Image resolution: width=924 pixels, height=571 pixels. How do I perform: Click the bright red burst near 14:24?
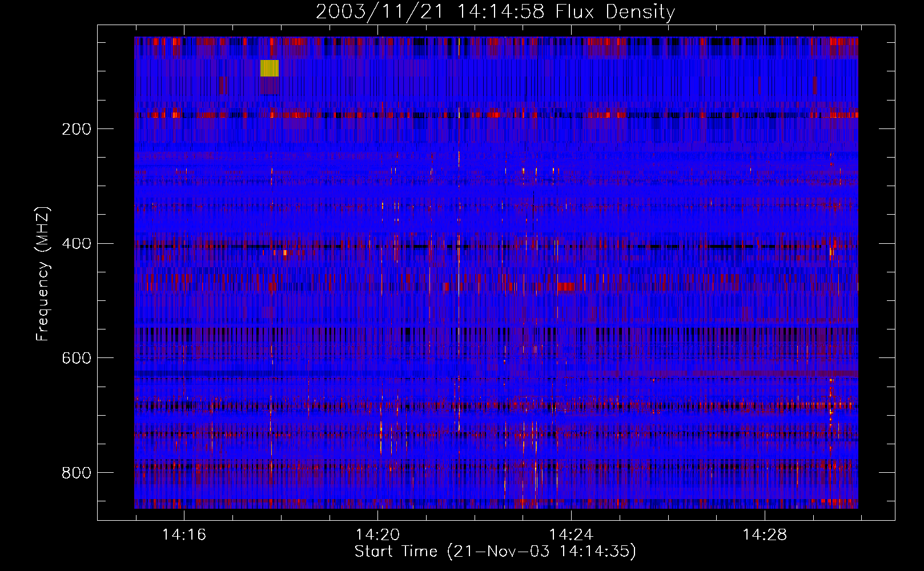tap(565, 287)
